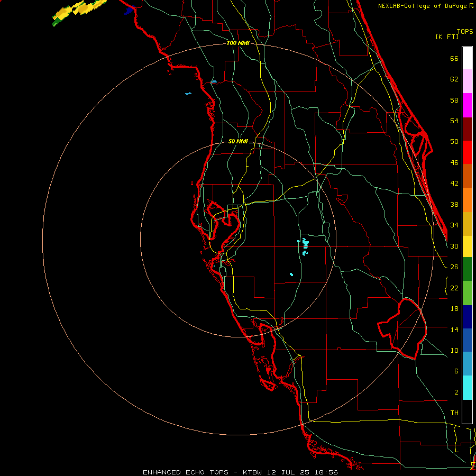Click the legend value "50"
The width and height of the screenshot is (476, 476).
tap(454, 142)
